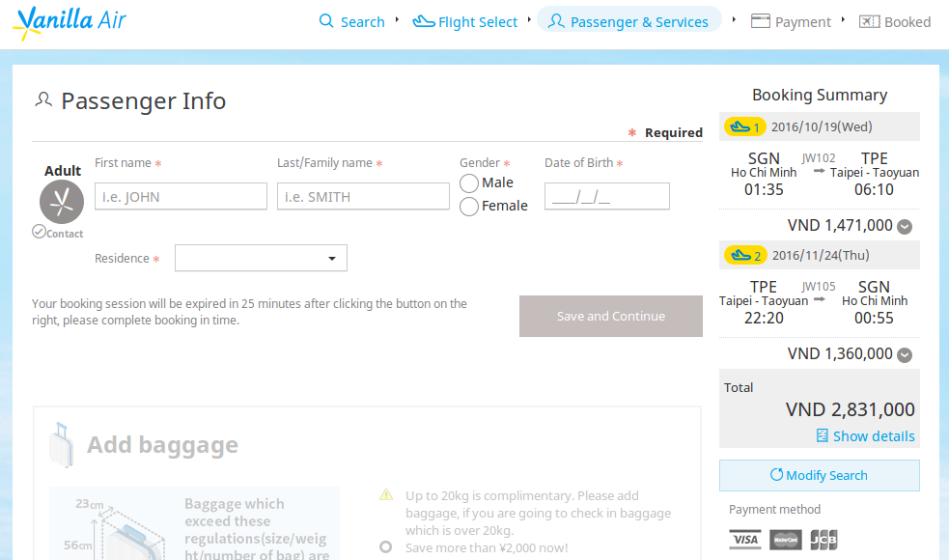Click the Vanilla Air logo

[x=70, y=23]
